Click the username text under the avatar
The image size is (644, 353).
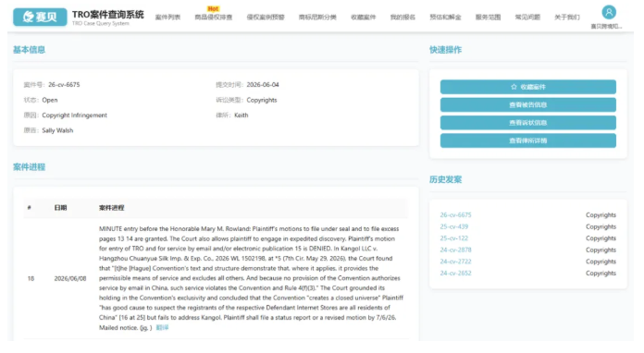coord(606,26)
